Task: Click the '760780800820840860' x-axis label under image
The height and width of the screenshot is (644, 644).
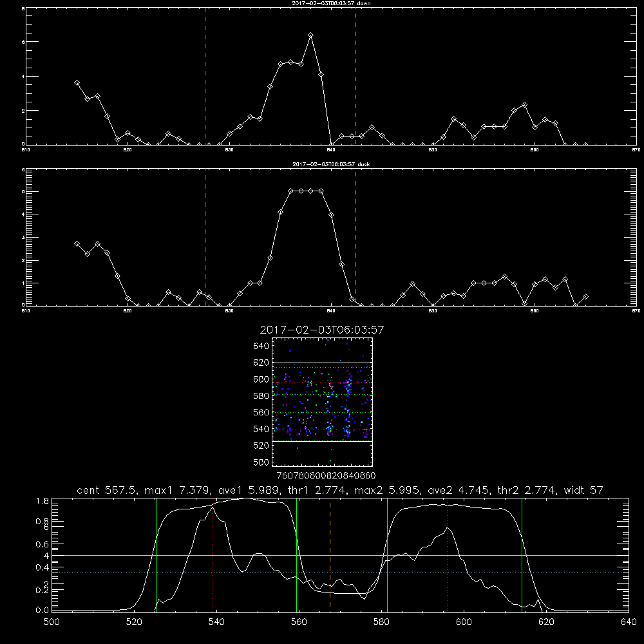Action: (x=327, y=476)
